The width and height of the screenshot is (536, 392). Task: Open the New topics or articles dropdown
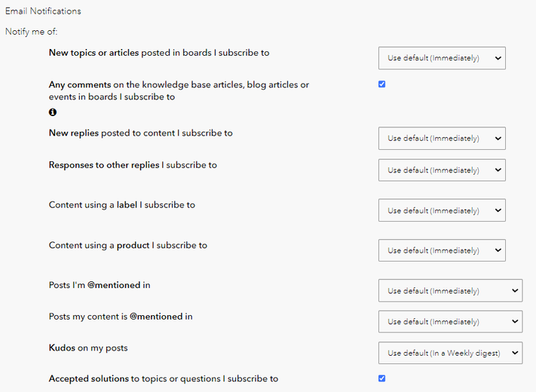pyautogui.click(x=442, y=58)
